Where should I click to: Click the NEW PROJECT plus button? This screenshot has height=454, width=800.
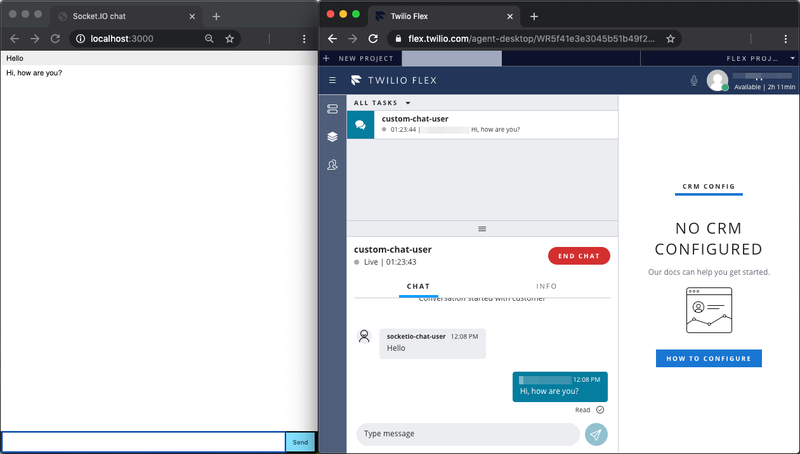pyautogui.click(x=327, y=58)
